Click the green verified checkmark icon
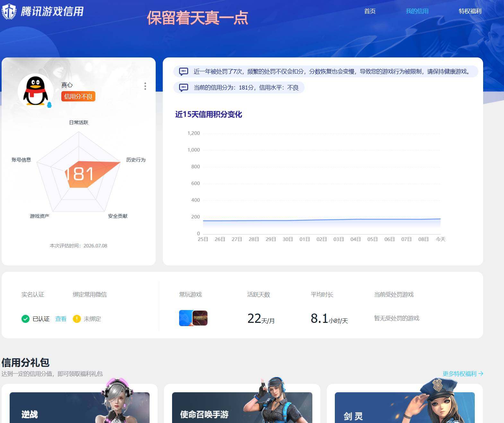Image resolution: width=504 pixels, height=423 pixels. 25,319
